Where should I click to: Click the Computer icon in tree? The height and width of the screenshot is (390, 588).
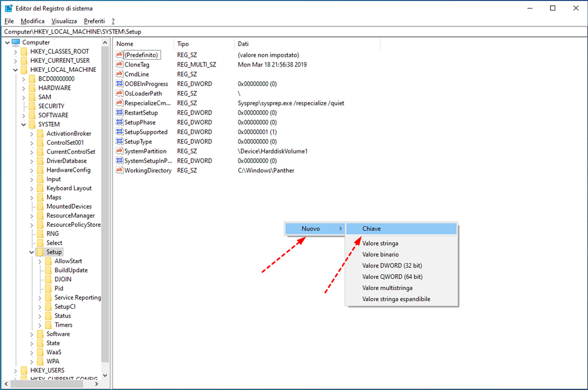coord(16,42)
